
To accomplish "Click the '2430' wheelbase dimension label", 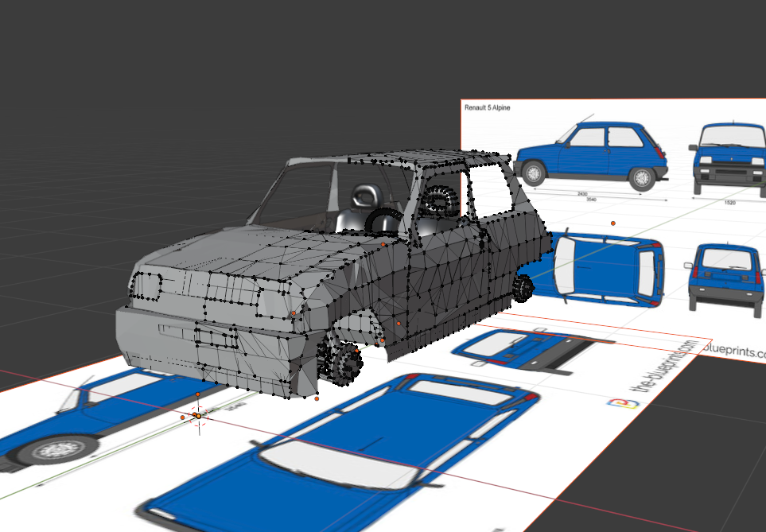I will 582,194.
